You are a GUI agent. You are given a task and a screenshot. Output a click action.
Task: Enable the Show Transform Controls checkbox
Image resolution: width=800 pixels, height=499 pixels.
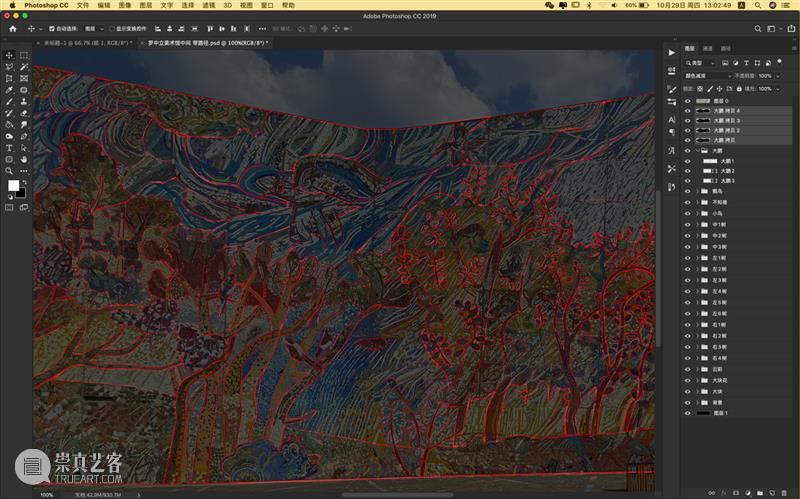112,29
